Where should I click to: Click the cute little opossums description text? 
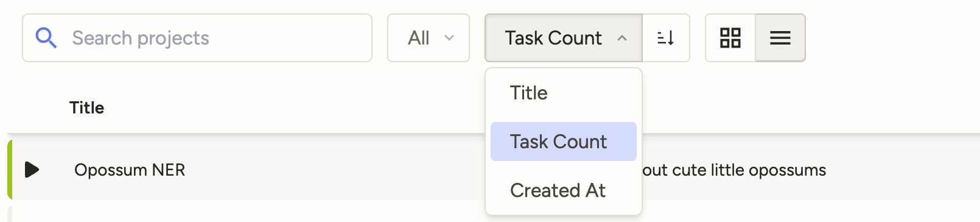[x=734, y=170]
